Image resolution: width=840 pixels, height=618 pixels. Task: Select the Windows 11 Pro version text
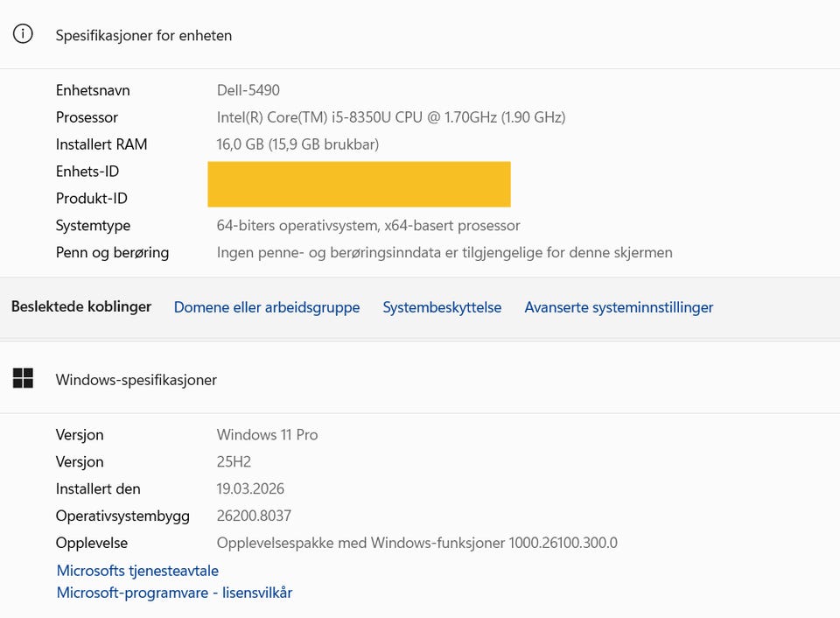[268, 434]
